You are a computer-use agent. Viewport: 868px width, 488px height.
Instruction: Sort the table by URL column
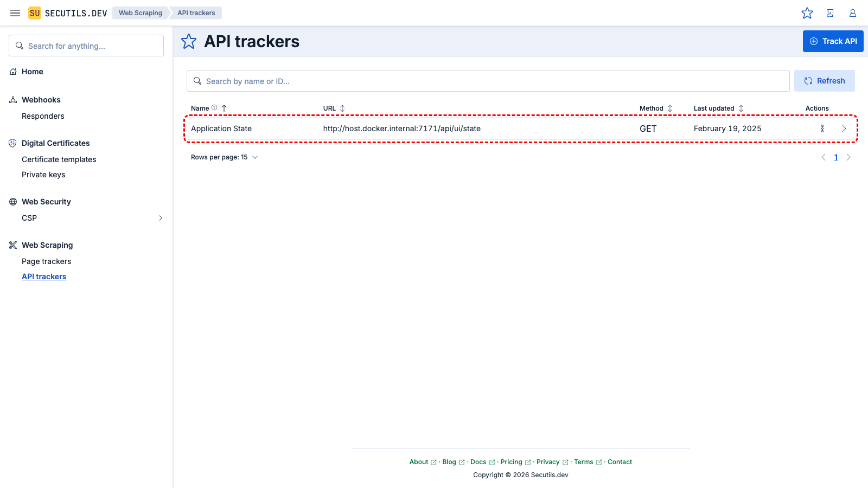pyautogui.click(x=342, y=108)
